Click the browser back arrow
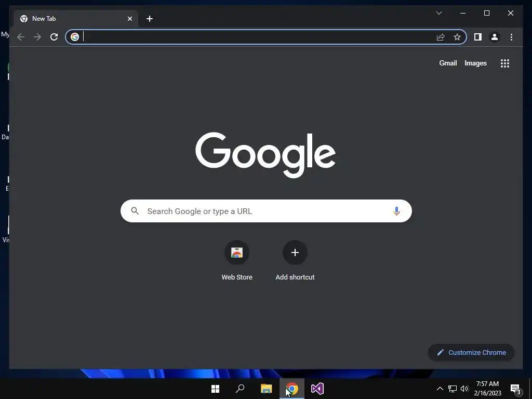This screenshot has width=532, height=399. (x=21, y=37)
